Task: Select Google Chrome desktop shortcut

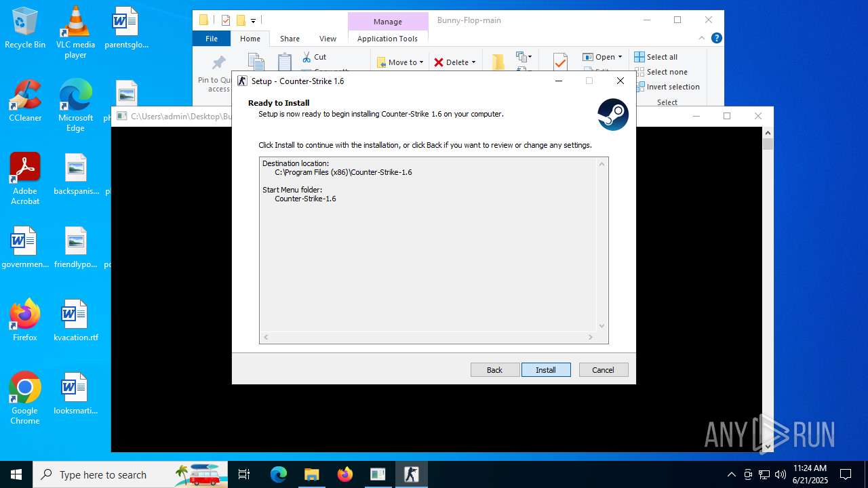Action: (x=25, y=398)
